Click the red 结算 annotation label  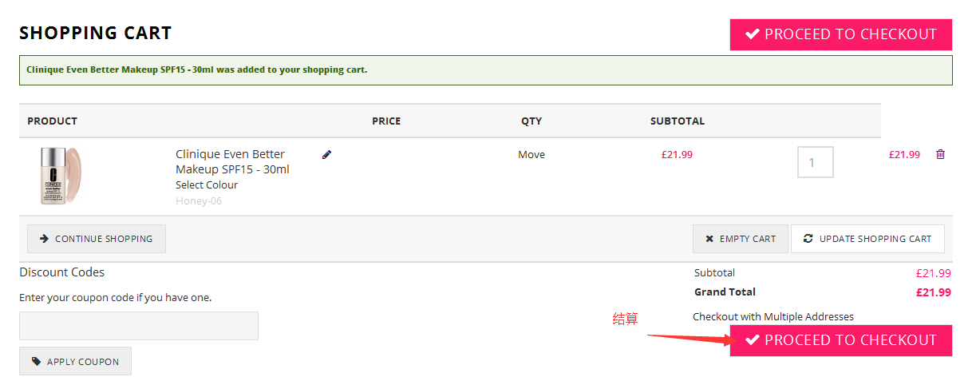(625, 319)
